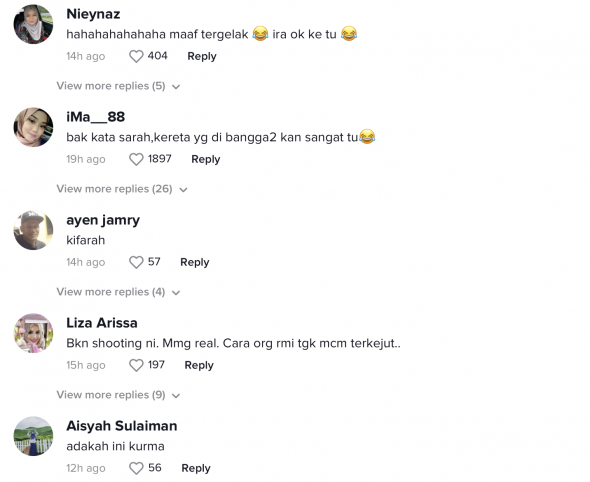Open the ayen jamry username link

coord(103,220)
